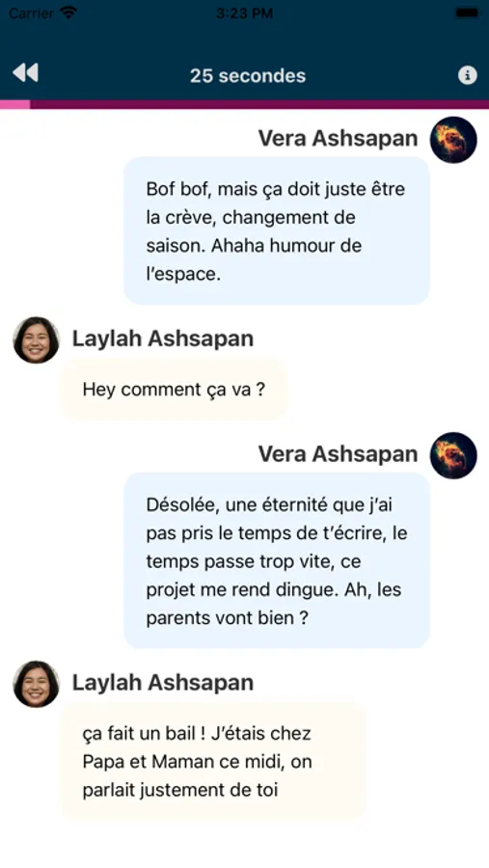
Task: Tap the first Laylah Ashsapan name label
Action: point(163,339)
